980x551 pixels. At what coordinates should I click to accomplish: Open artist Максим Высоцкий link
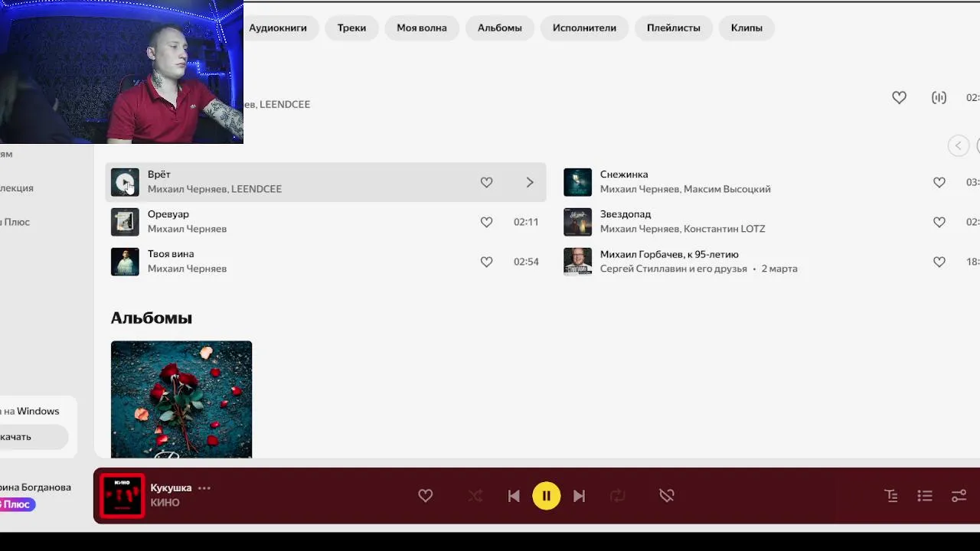[727, 189]
